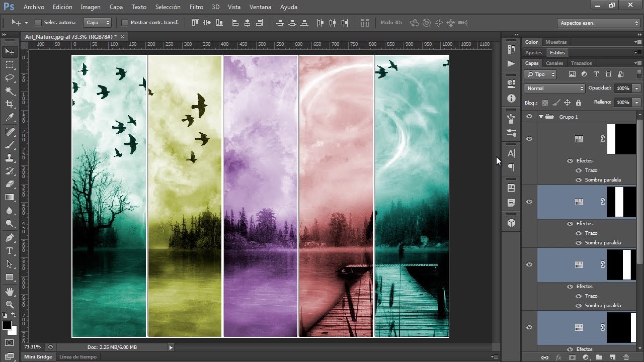Toggle the pixel layer filter icon
The width and height of the screenshot is (644, 362).
click(572, 74)
